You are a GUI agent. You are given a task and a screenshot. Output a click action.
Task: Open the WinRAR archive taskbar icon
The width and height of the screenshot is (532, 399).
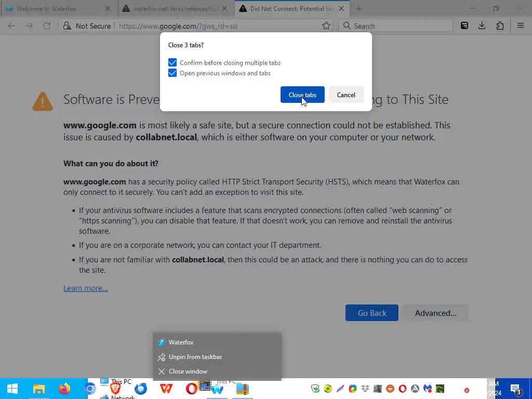click(x=242, y=389)
